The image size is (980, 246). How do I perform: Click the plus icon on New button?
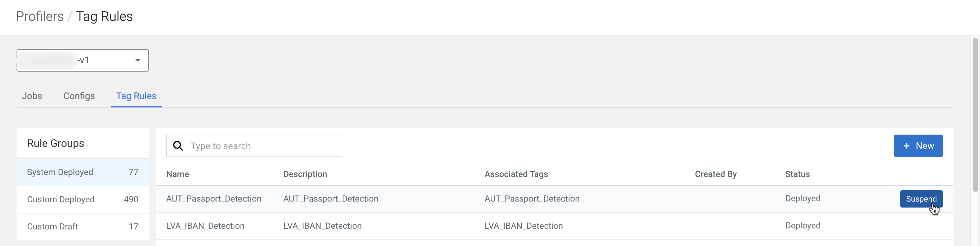point(906,146)
